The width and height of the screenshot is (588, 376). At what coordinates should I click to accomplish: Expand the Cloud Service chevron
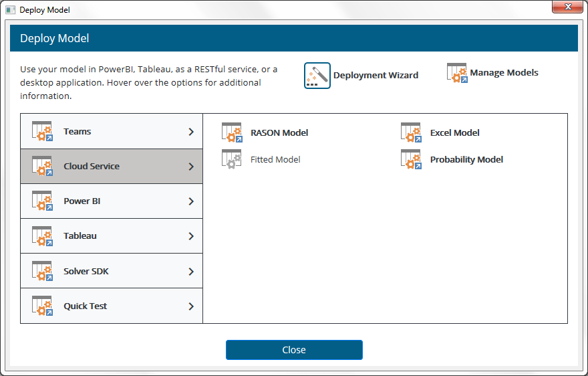191,167
